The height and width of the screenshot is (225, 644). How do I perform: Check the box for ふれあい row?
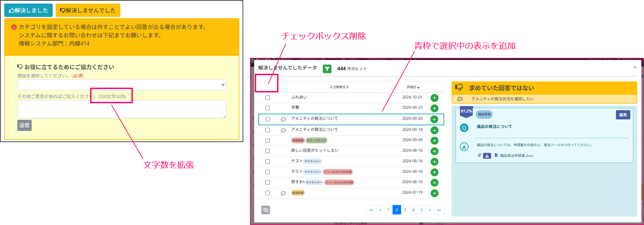click(x=268, y=98)
